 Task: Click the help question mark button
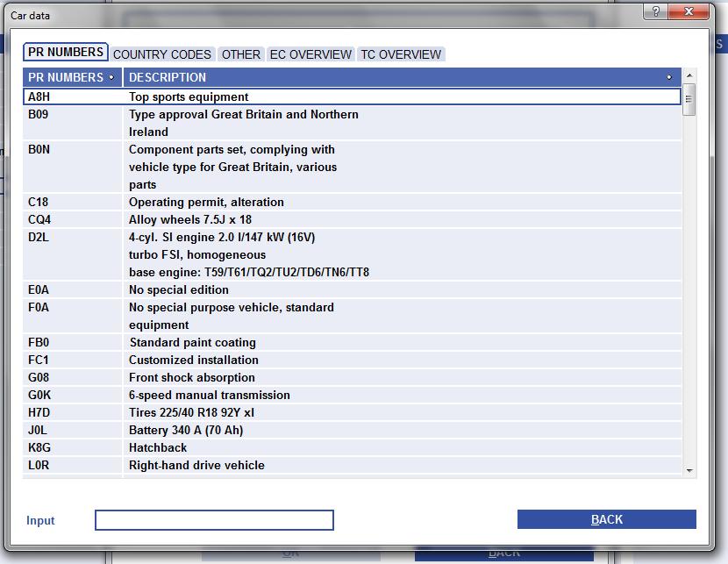click(655, 11)
